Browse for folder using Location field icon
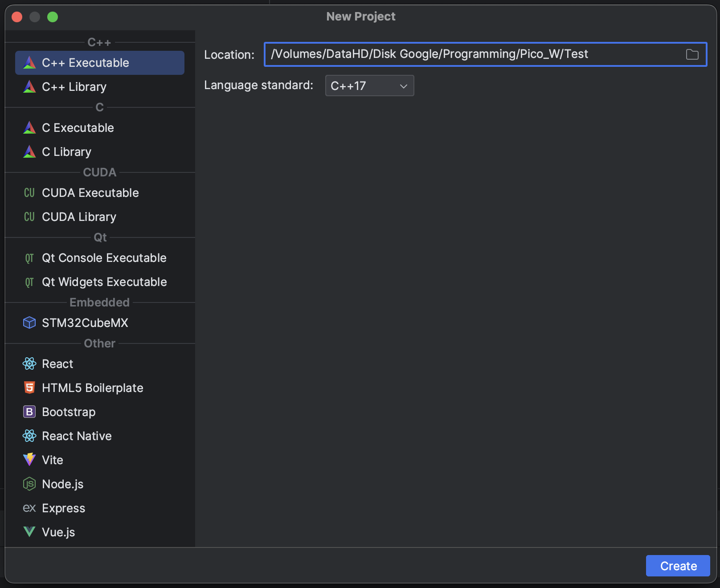 pyautogui.click(x=692, y=54)
